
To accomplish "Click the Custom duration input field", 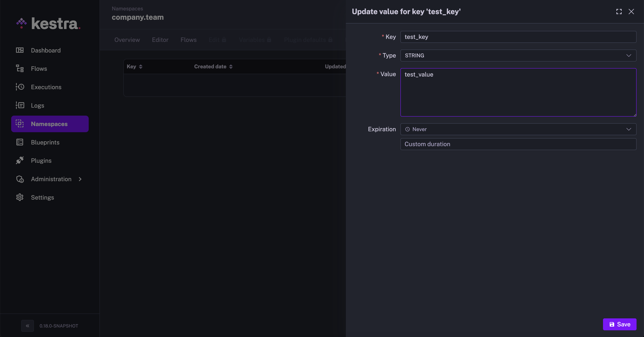I will pyautogui.click(x=518, y=144).
